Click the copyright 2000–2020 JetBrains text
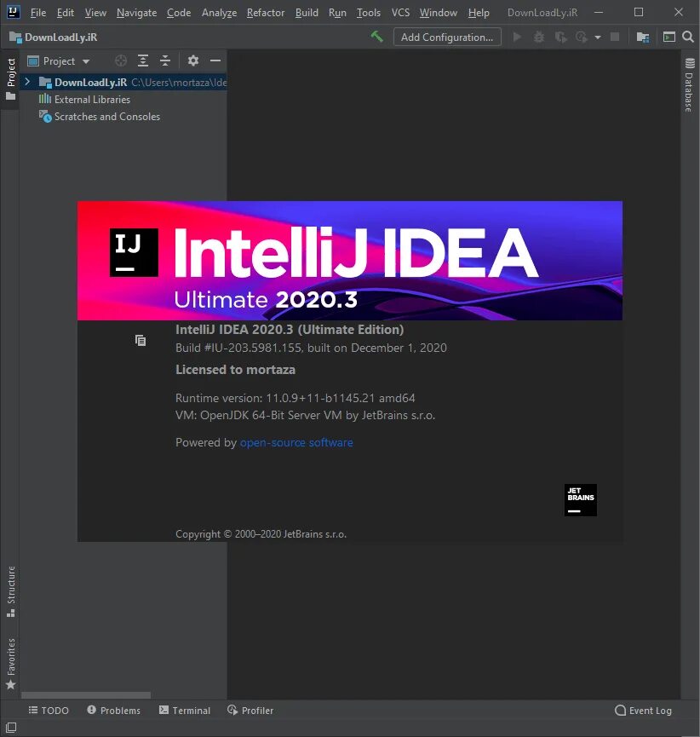Image resolution: width=700 pixels, height=737 pixels. pyautogui.click(x=261, y=534)
